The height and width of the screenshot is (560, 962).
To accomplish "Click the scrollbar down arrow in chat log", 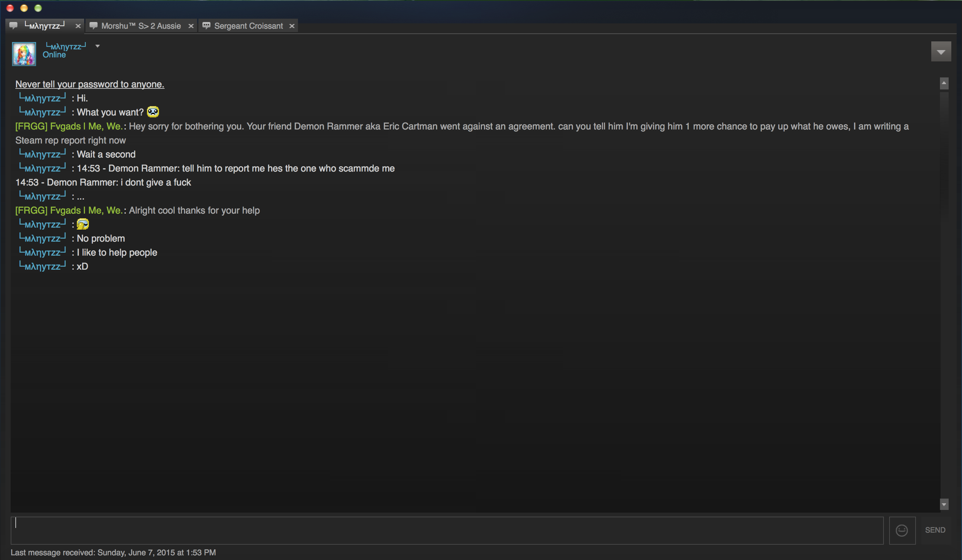I will 944,504.
